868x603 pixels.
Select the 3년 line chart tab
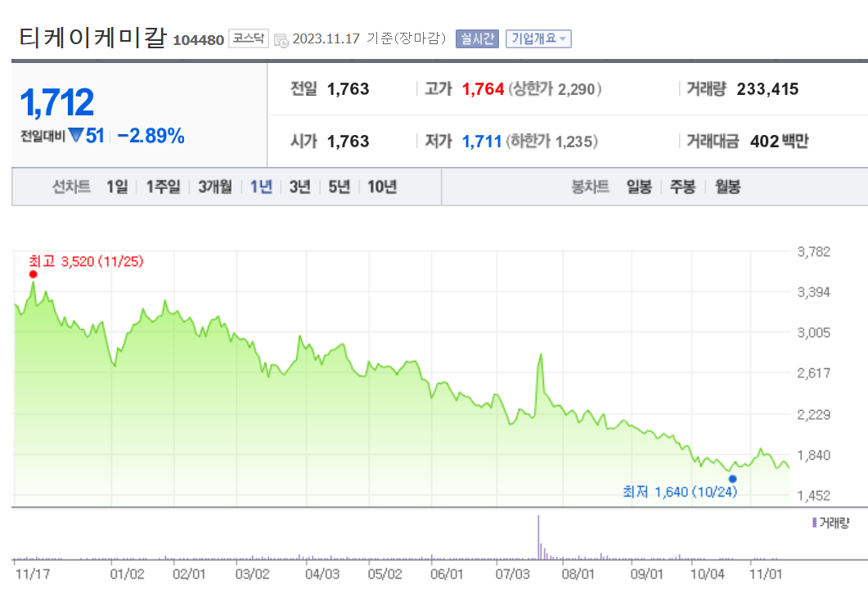click(x=299, y=187)
